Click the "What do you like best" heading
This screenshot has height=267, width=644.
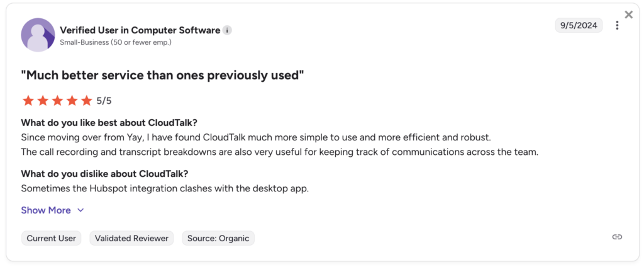pyautogui.click(x=114, y=122)
